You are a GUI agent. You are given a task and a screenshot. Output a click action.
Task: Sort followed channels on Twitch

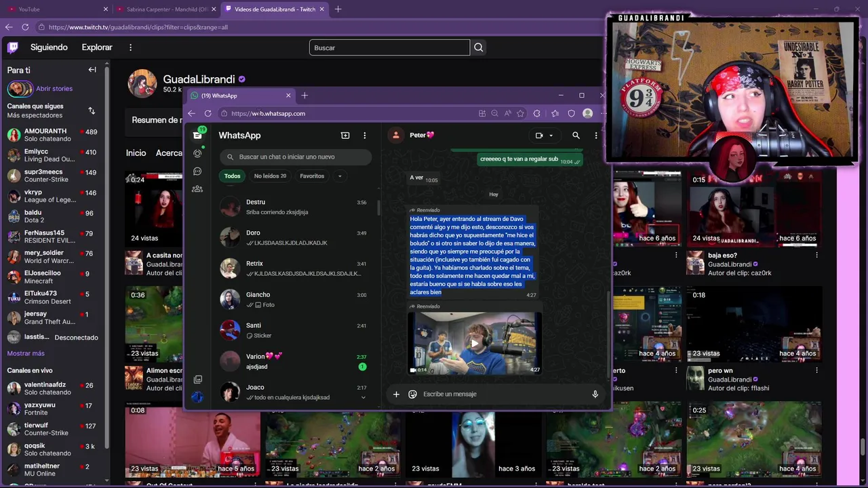pos(92,110)
